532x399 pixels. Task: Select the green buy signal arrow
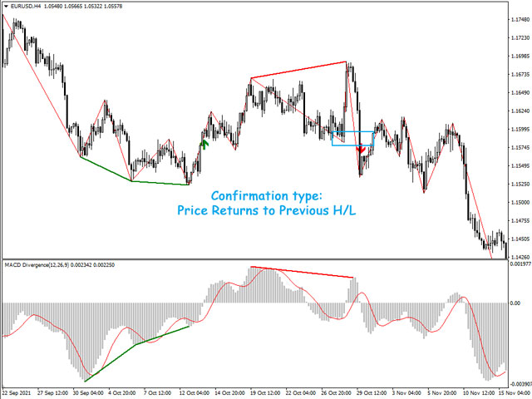204,144
